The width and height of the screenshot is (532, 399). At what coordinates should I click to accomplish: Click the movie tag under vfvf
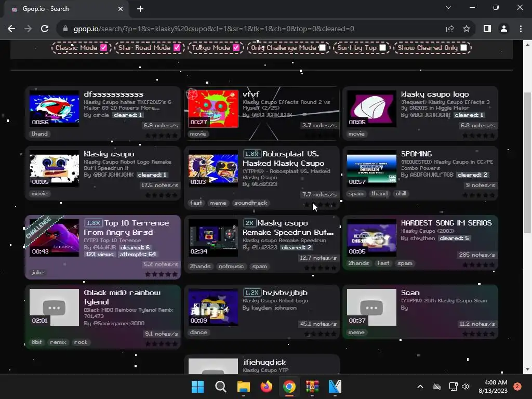point(198,134)
